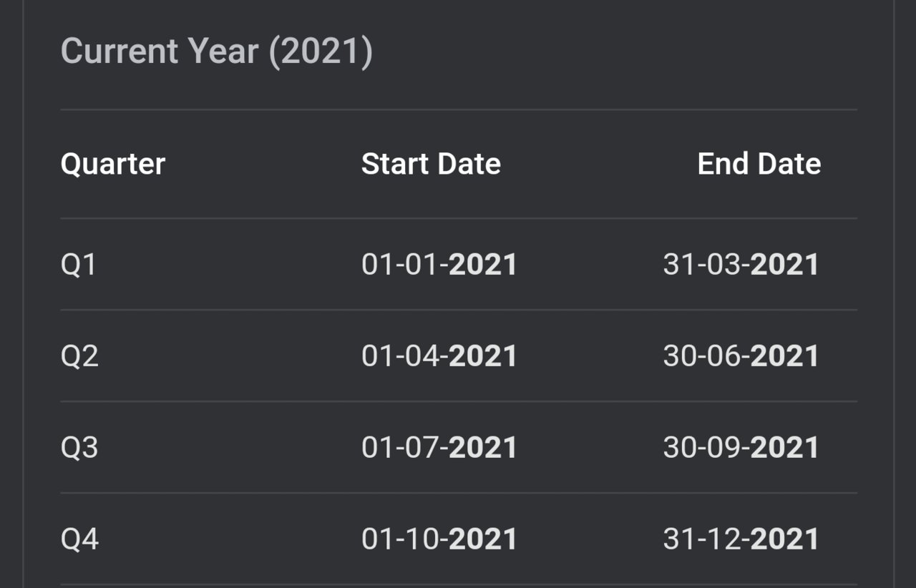Select start date 01-04-2021
The width and height of the screenshot is (916, 588).
pos(439,356)
